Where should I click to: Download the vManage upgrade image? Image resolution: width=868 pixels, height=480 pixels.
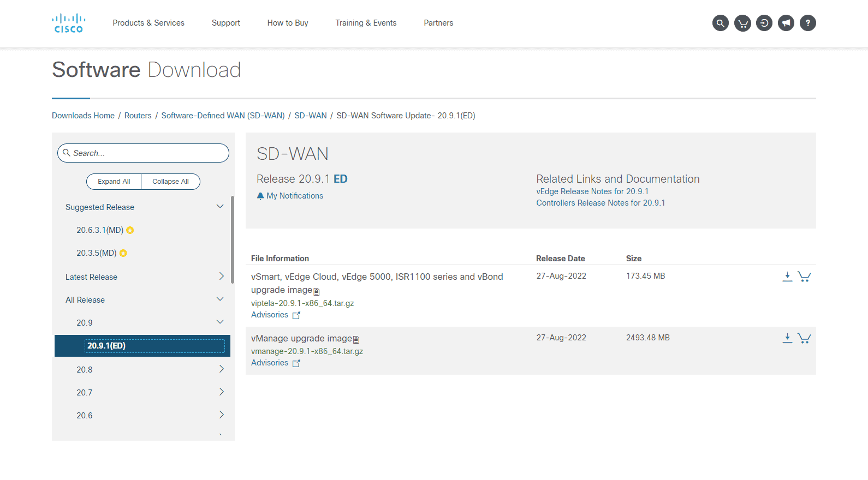(787, 338)
